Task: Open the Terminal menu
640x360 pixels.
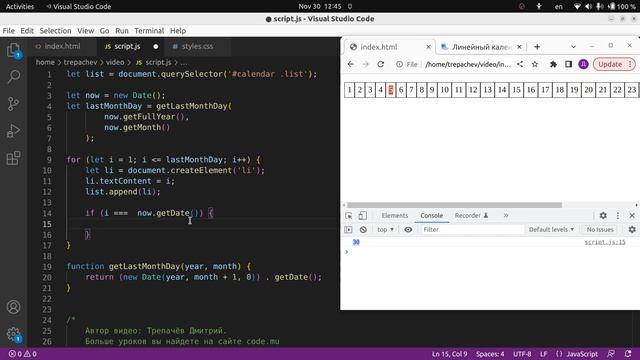Action: point(149,31)
